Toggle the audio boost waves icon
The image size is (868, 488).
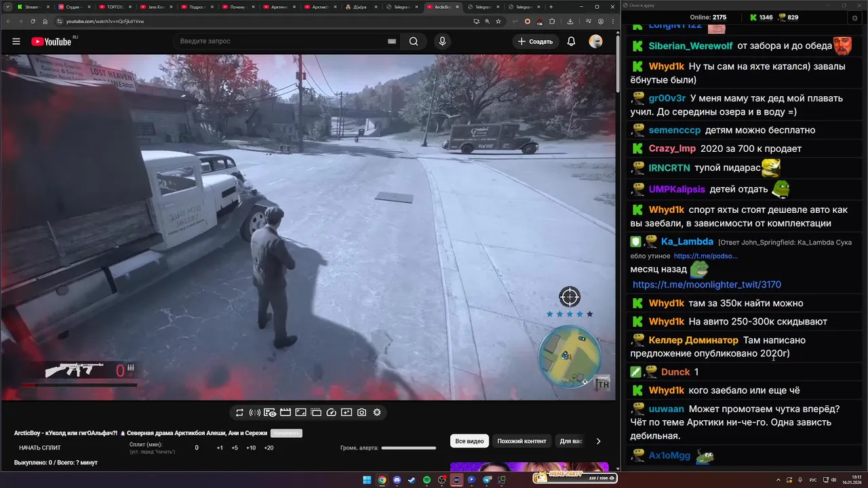pyautogui.click(x=255, y=412)
